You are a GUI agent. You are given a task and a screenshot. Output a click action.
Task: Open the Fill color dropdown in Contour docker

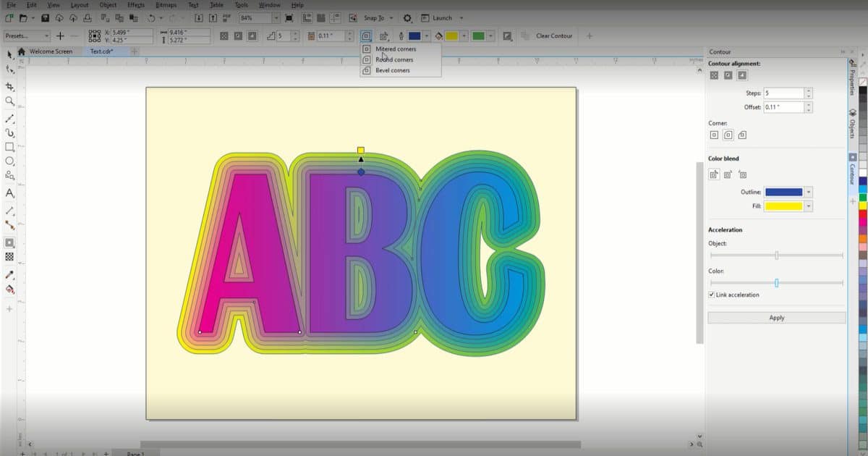[808, 206]
